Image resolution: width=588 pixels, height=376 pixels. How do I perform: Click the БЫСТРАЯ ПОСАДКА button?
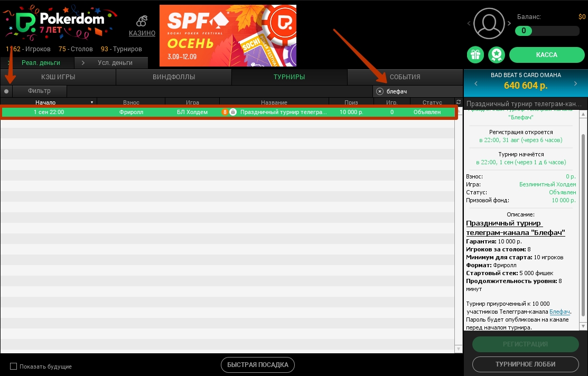[x=258, y=365]
